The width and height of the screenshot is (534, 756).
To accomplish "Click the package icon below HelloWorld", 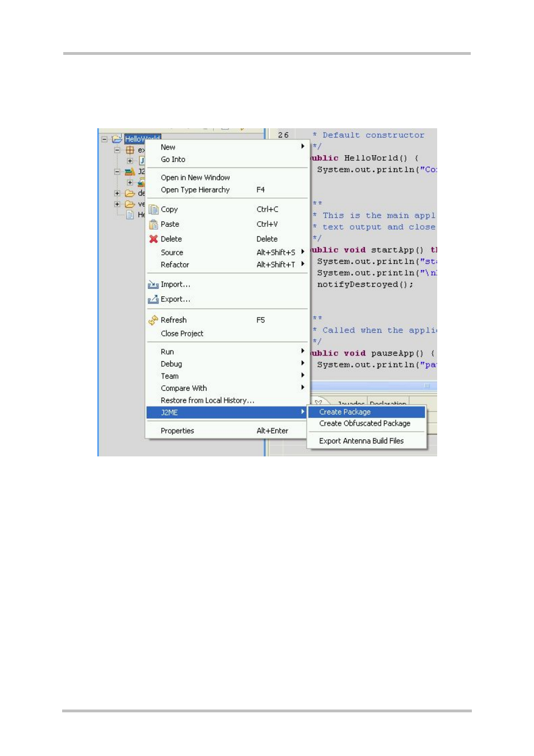I will click(x=130, y=150).
